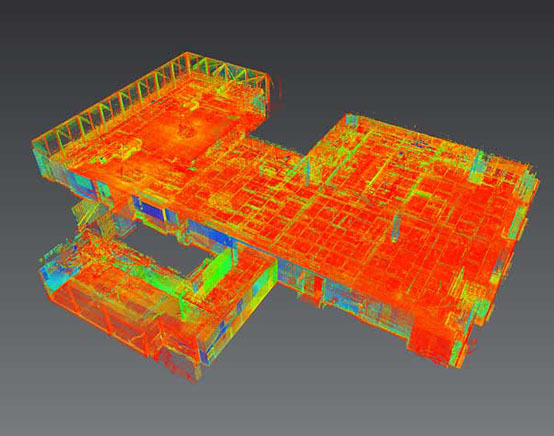Pick the vertical column in main floor center
554x436 pixels.
click(x=395, y=227)
